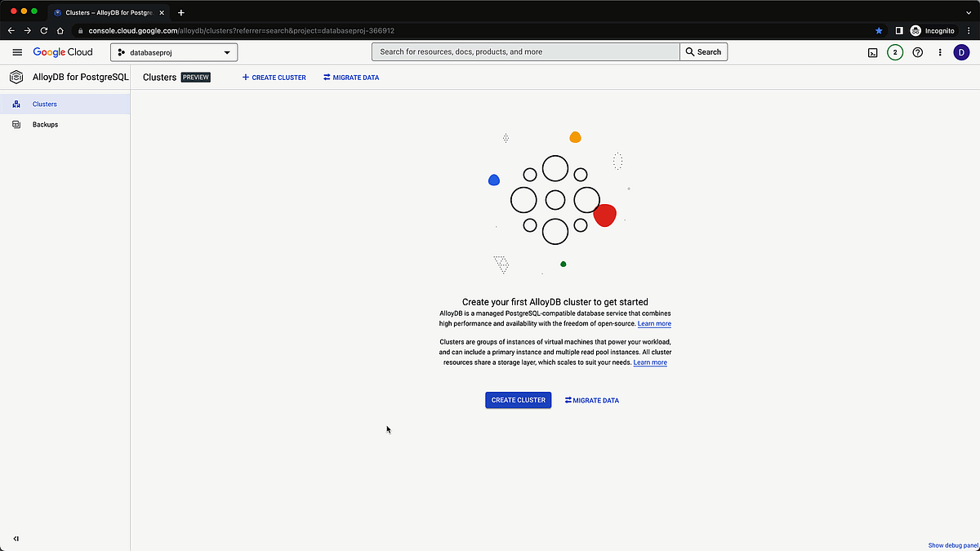This screenshot has height=551, width=980.
Task: Select the Clusters icon in the sidebar
Action: (x=16, y=104)
